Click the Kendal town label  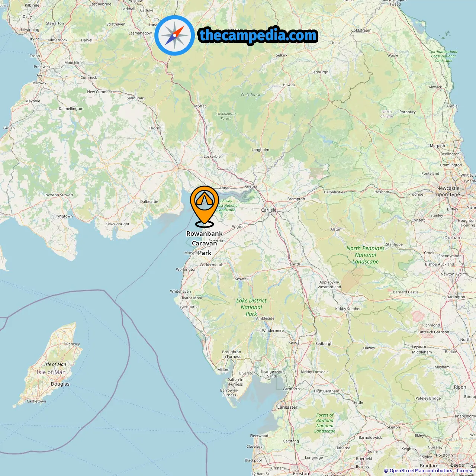pyautogui.click(x=294, y=342)
